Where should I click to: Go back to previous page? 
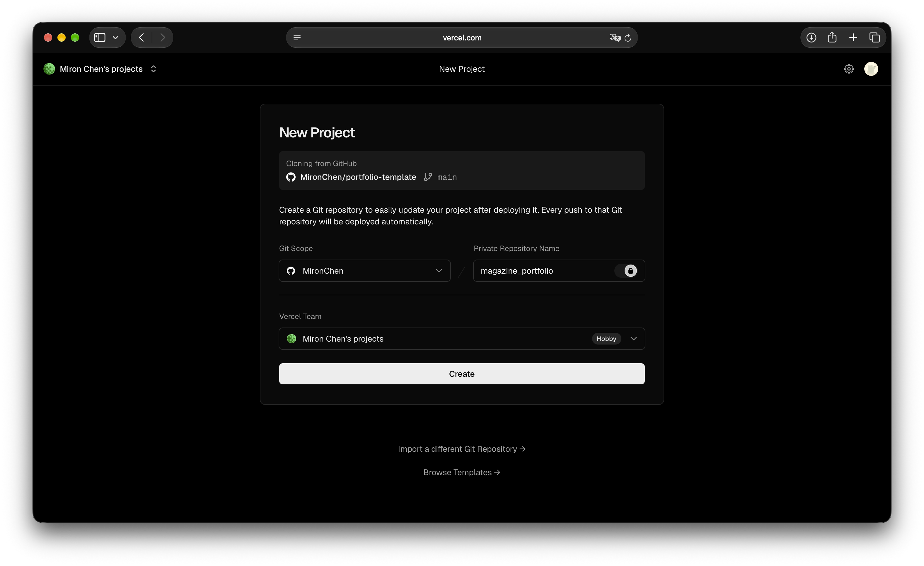coord(142,37)
